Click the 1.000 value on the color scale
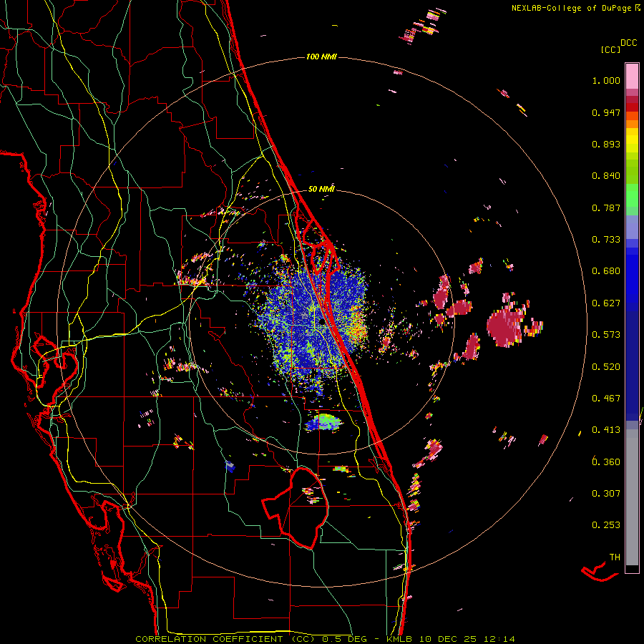The image size is (644, 644). (x=606, y=80)
